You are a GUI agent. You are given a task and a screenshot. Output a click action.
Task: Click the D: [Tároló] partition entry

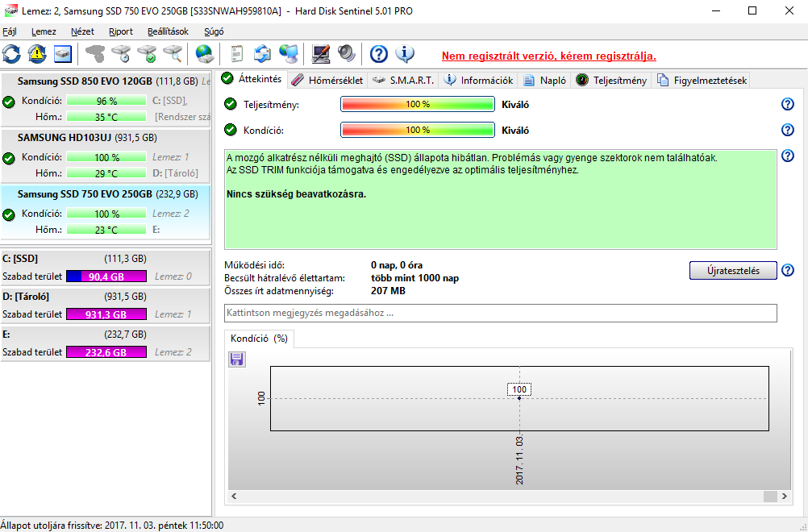click(x=106, y=305)
